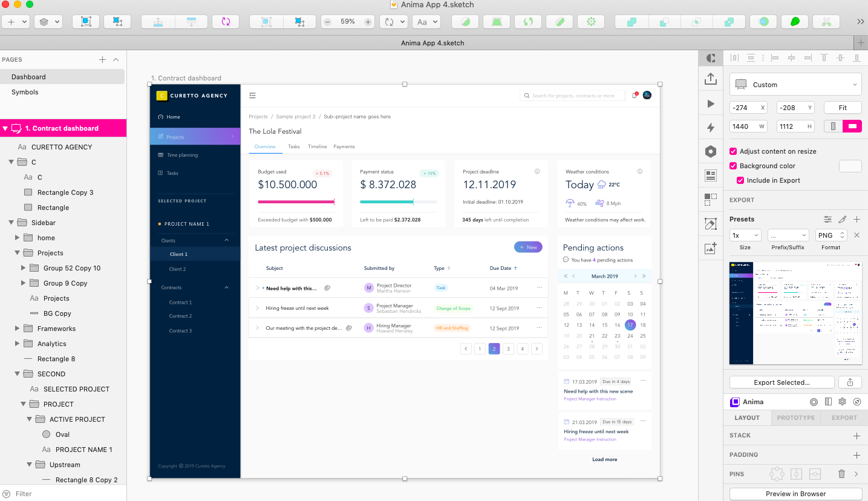
Task: Toggle Include in Export checkbox
Action: coord(740,180)
